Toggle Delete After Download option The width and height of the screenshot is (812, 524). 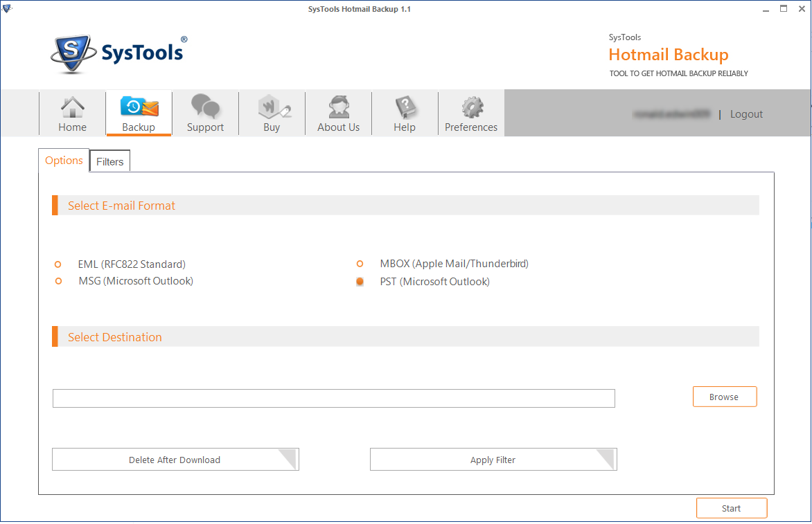[x=175, y=460]
